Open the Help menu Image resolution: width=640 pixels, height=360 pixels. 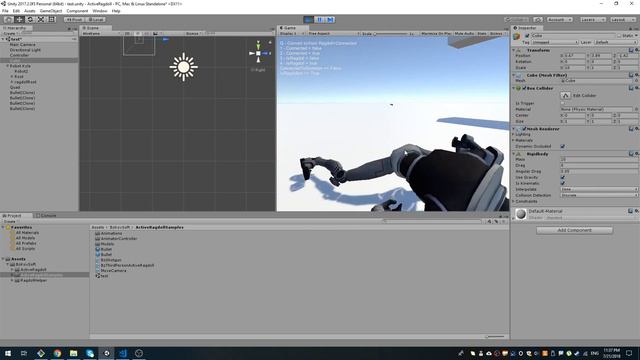116,11
